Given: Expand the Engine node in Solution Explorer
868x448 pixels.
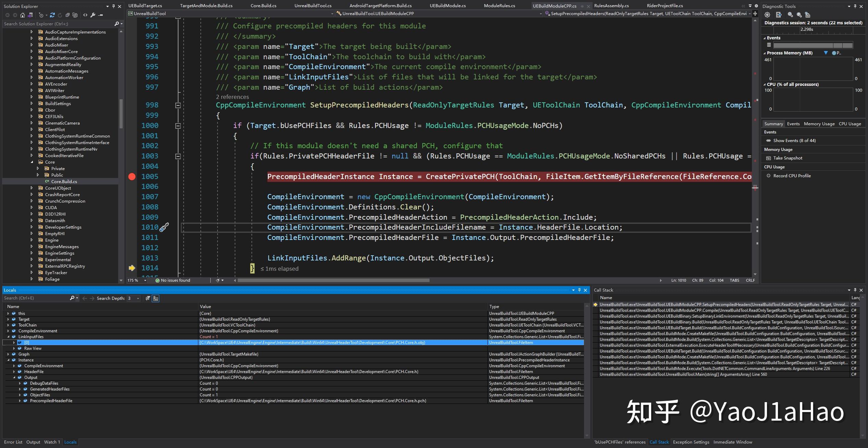Looking at the screenshot, I should 32,240.
